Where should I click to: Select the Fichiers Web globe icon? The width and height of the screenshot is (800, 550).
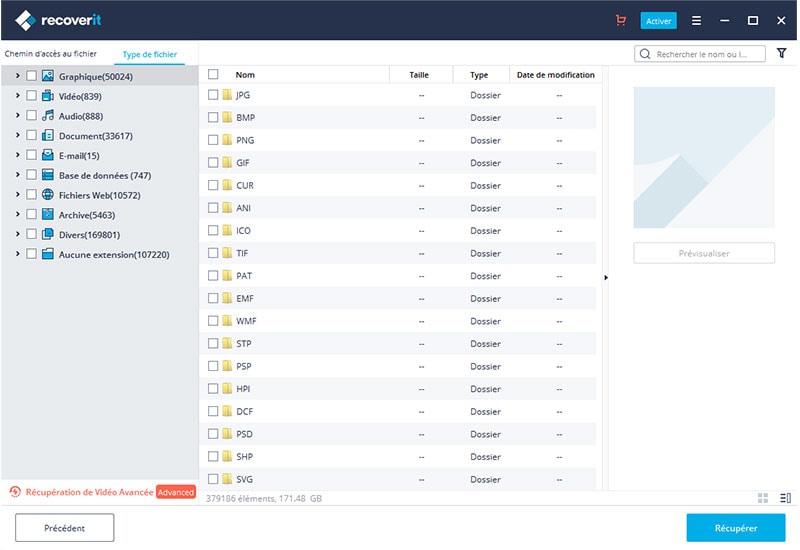(x=48, y=195)
